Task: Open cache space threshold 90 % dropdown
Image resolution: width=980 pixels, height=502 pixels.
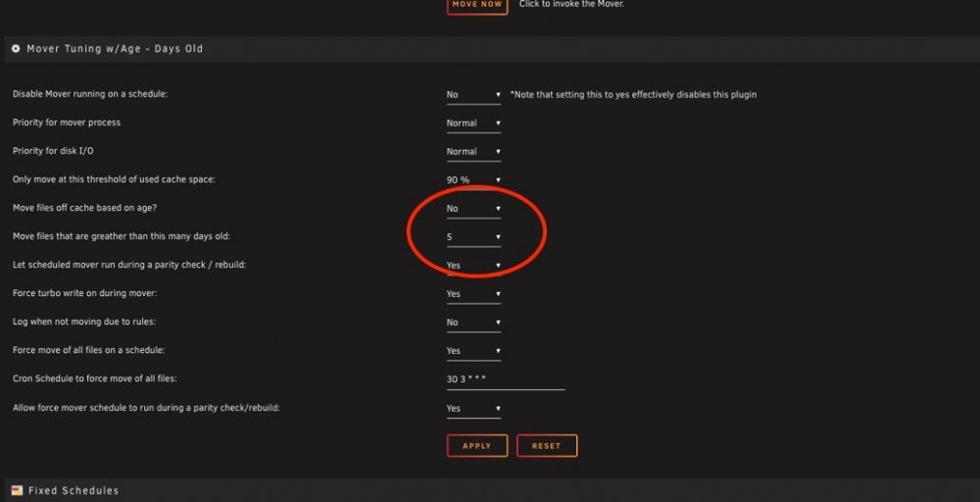Action: tap(473, 180)
